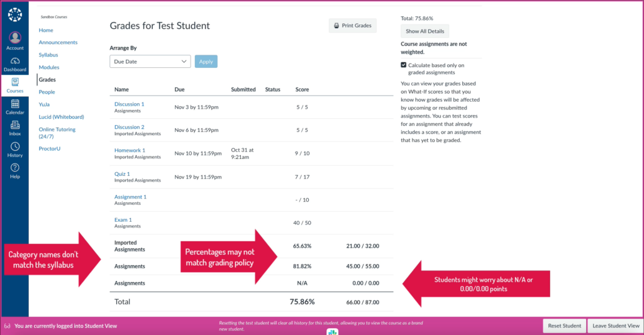
Task: Click the Name column header
Action: coord(121,89)
